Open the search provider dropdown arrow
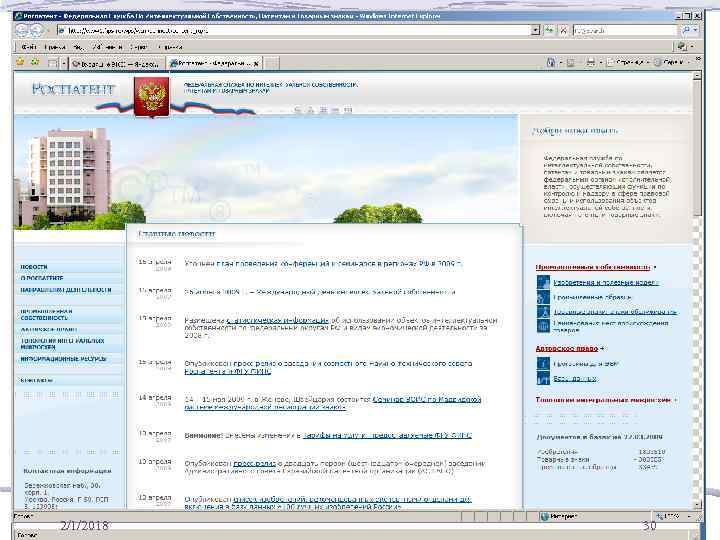720x540 pixels. [x=695, y=30]
